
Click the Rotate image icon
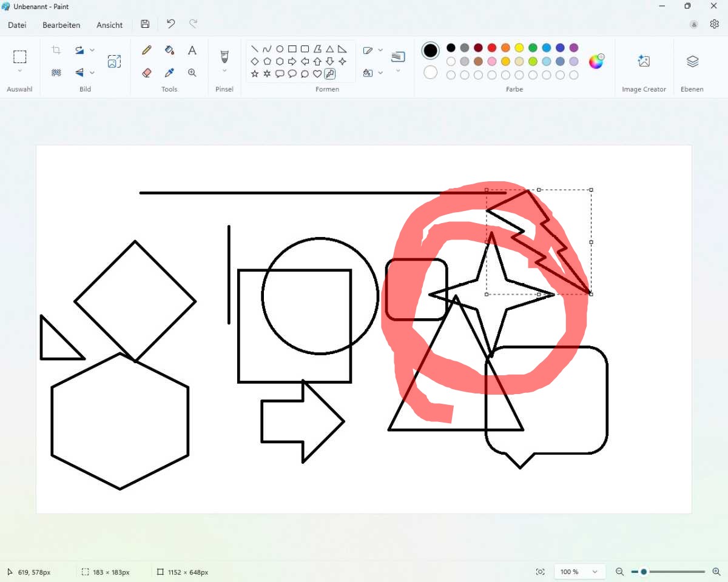(x=79, y=50)
